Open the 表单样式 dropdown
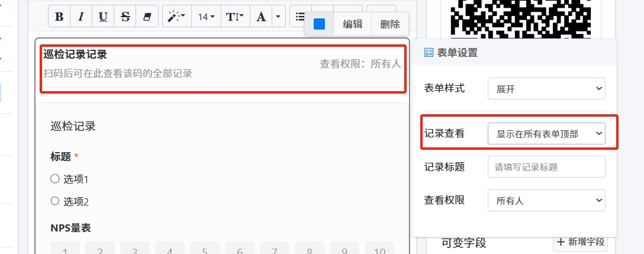The width and height of the screenshot is (644, 254). click(x=546, y=89)
